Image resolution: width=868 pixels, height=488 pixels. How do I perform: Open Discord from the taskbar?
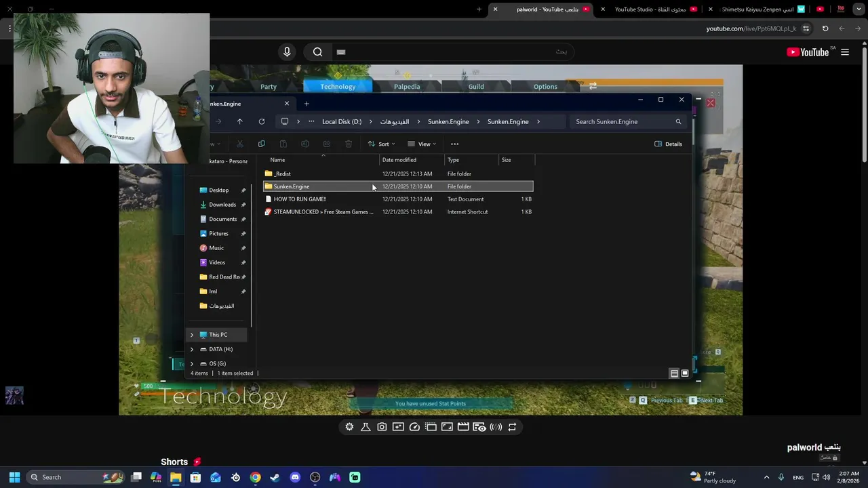tap(295, 477)
